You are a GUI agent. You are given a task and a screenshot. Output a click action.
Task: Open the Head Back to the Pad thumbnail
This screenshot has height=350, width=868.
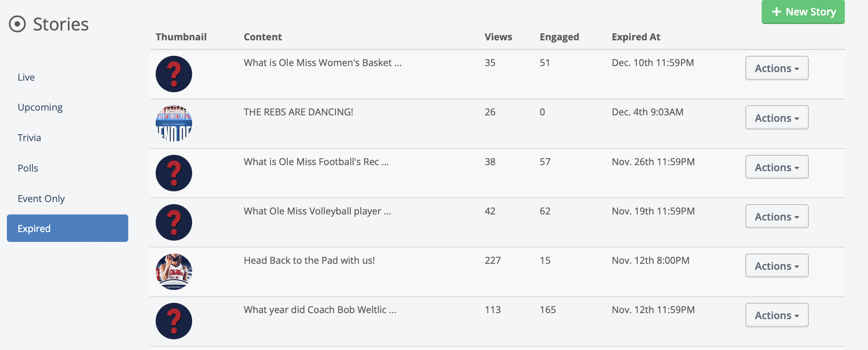tap(174, 272)
